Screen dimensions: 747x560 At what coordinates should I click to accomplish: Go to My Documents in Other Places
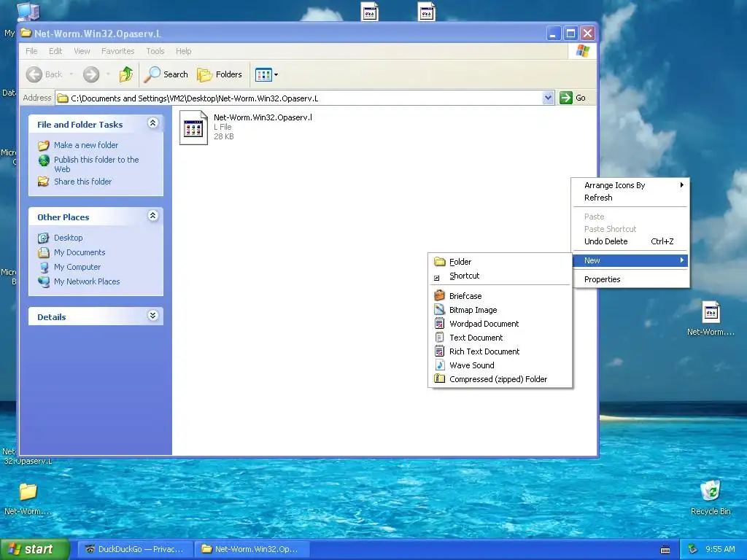(x=80, y=252)
